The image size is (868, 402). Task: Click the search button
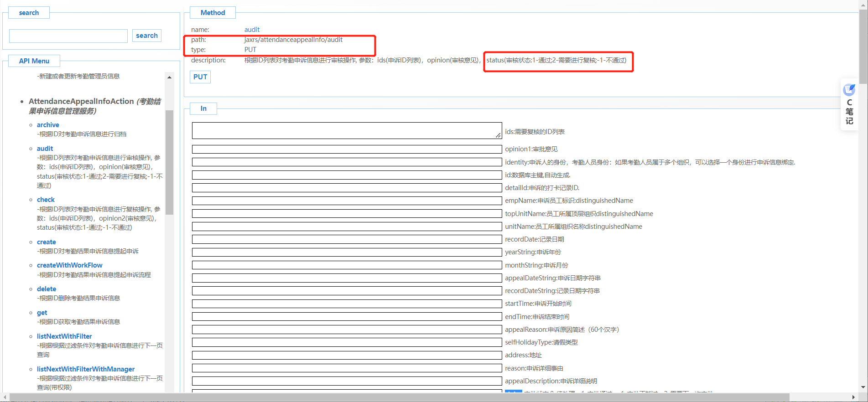147,36
